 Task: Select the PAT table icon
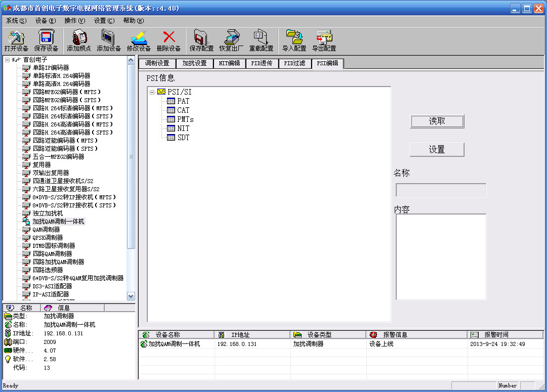click(171, 101)
